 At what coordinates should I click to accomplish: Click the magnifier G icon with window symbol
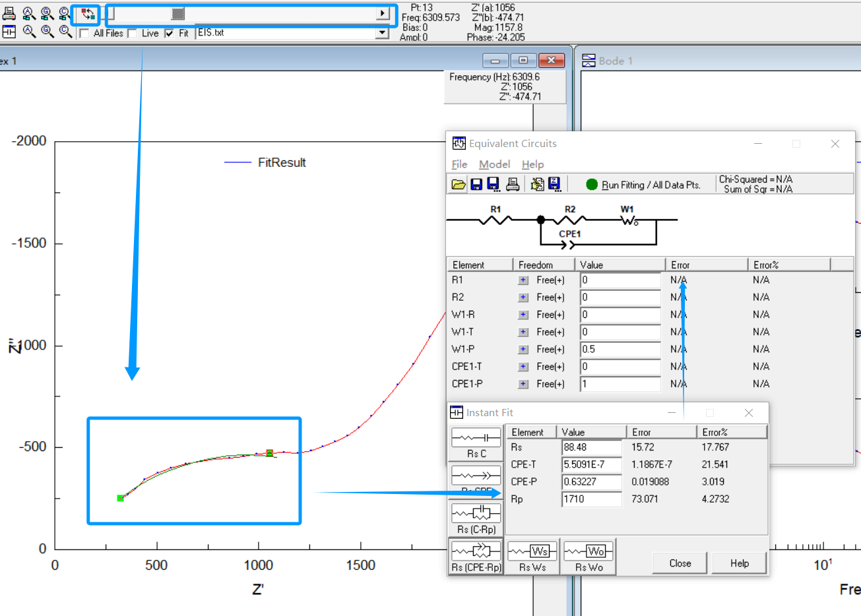click(47, 14)
